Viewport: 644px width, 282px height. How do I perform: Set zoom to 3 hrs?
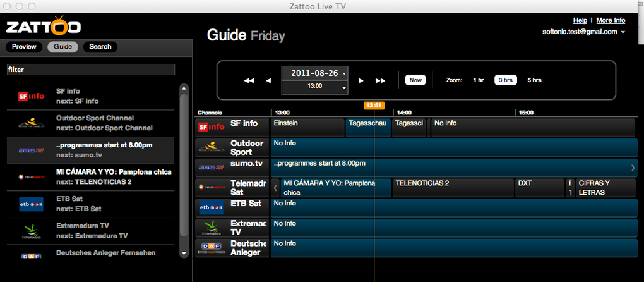(x=505, y=80)
